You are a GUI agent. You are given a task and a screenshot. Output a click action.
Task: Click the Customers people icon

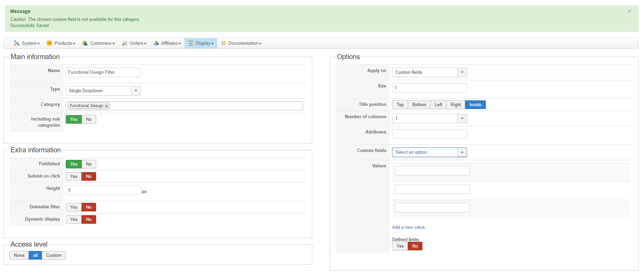(x=85, y=43)
